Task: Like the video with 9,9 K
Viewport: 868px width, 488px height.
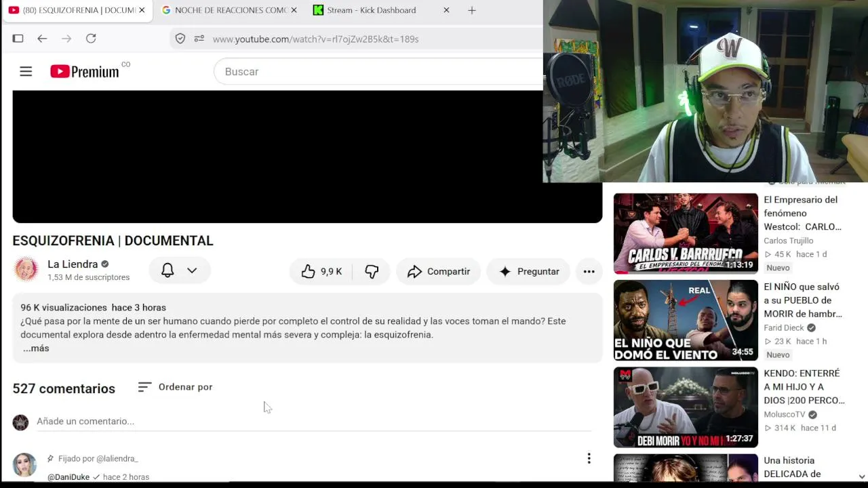Action: [321, 271]
